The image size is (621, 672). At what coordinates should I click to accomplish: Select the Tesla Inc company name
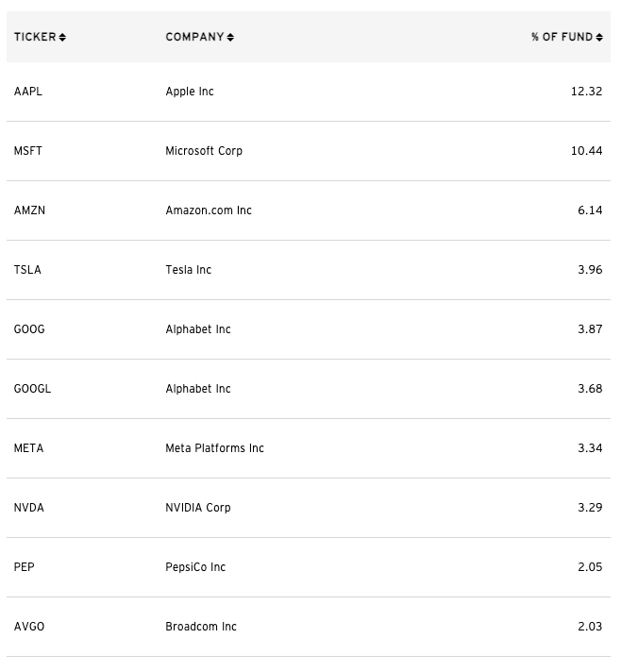(189, 270)
